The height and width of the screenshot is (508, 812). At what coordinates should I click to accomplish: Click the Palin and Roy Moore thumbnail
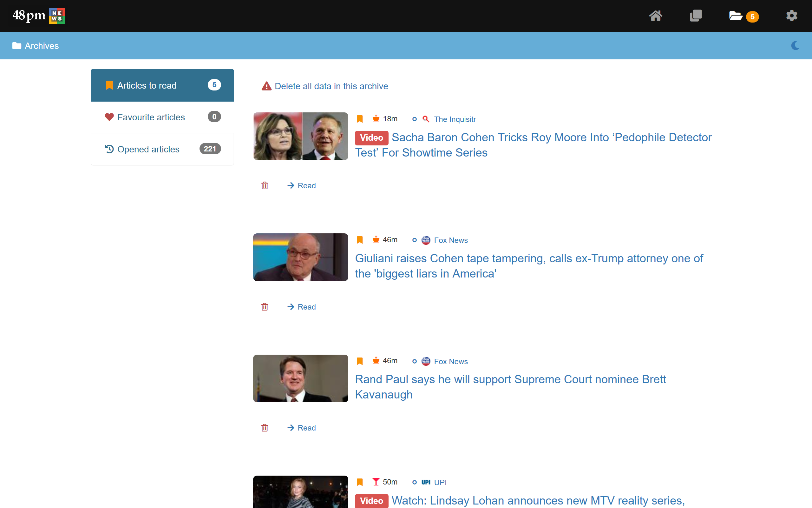point(301,136)
